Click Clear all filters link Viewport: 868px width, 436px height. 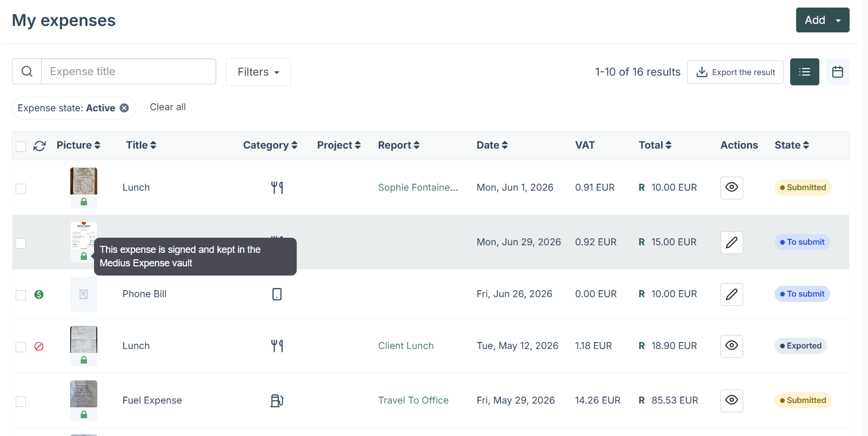tap(168, 107)
